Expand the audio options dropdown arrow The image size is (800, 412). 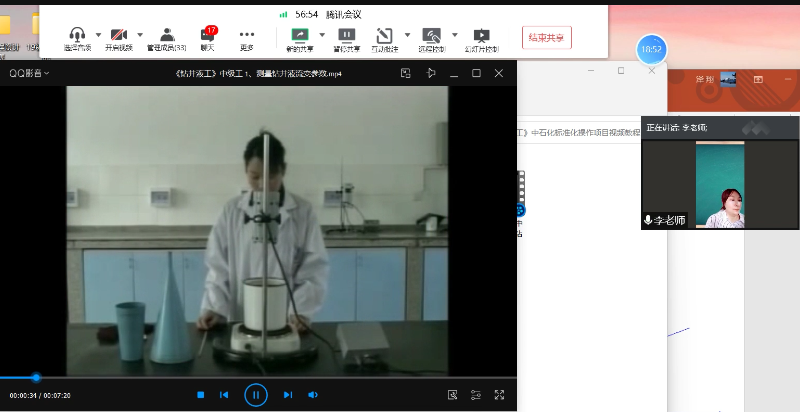pos(98,34)
